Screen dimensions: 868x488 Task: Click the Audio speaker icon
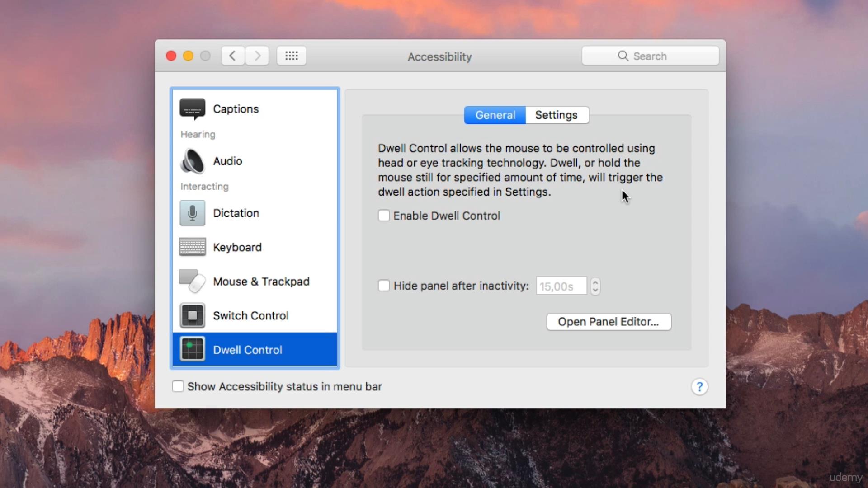click(x=192, y=161)
